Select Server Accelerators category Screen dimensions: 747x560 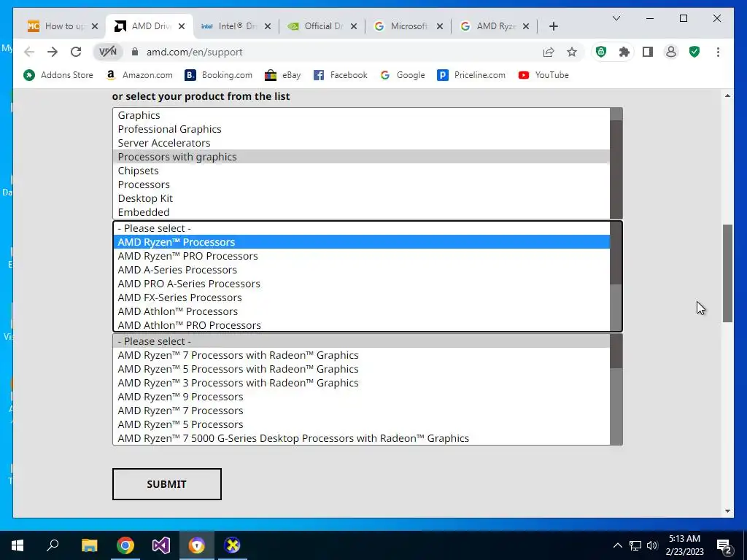pos(361,143)
